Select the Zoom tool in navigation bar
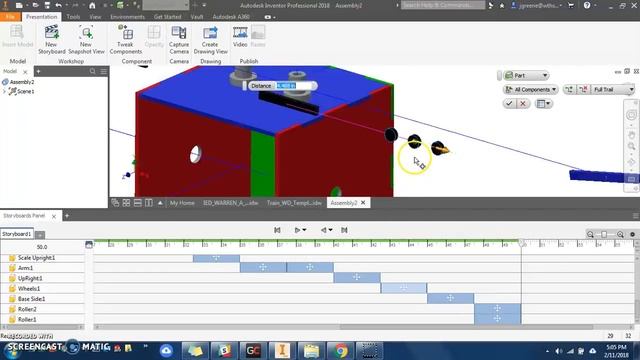This screenshot has height=360, width=640. coord(631,146)
